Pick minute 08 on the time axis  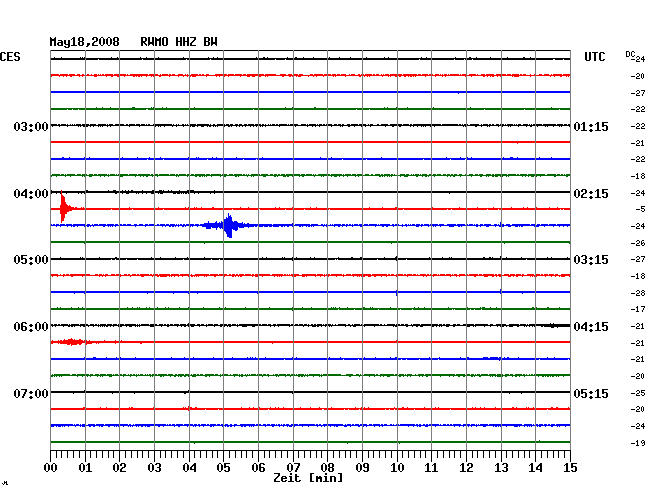pyautogui.click(x=327, y=467)
